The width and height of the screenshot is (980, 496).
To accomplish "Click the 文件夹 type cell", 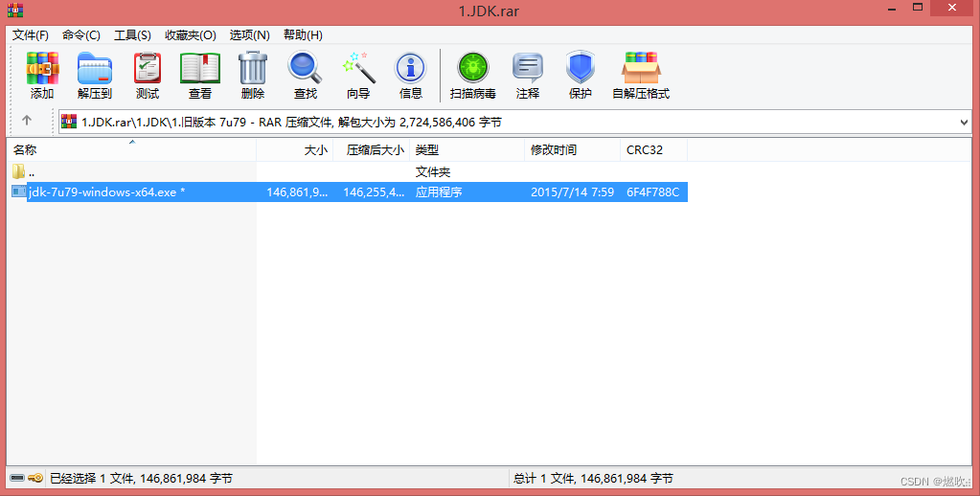I will [x=432, y=171].
